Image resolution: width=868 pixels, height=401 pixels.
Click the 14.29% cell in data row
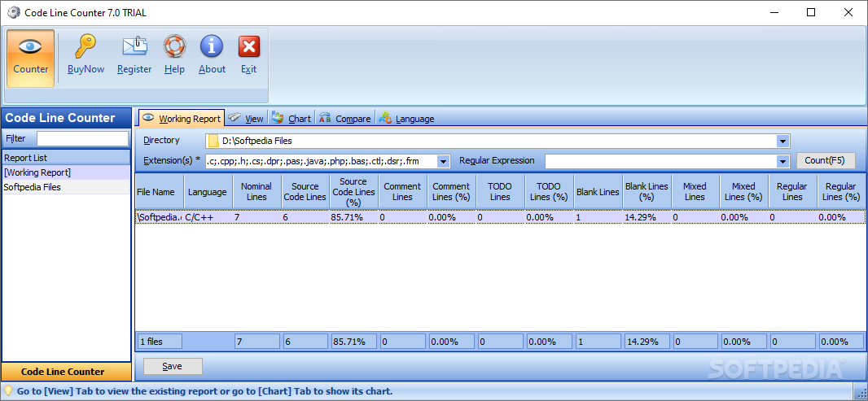tap(647, 217)
